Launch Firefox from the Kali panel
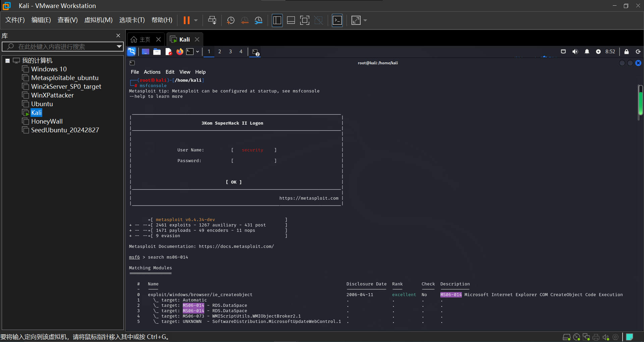The image size is (644, 342). point(180,52)
